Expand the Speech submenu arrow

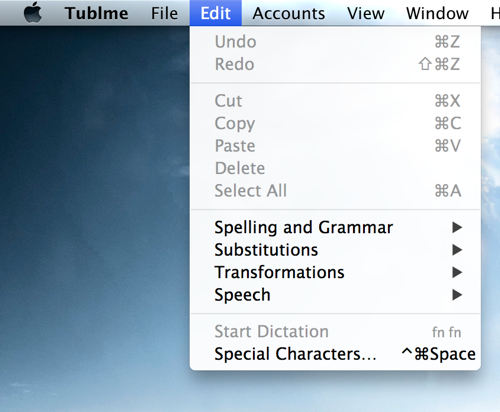pyautogui.click(x=457, y=295)
